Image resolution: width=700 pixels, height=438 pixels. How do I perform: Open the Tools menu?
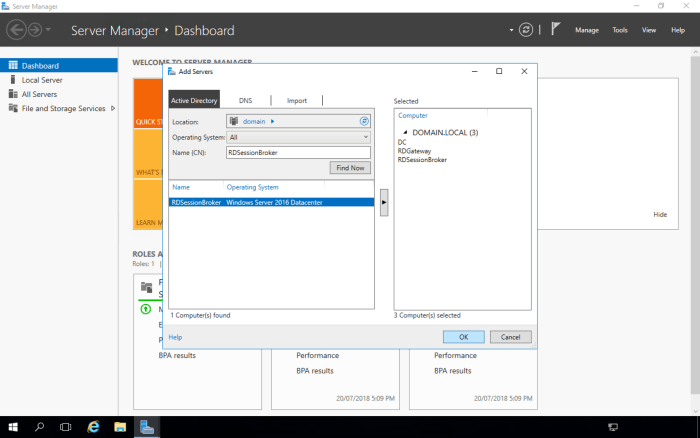(x=620, y=30)
